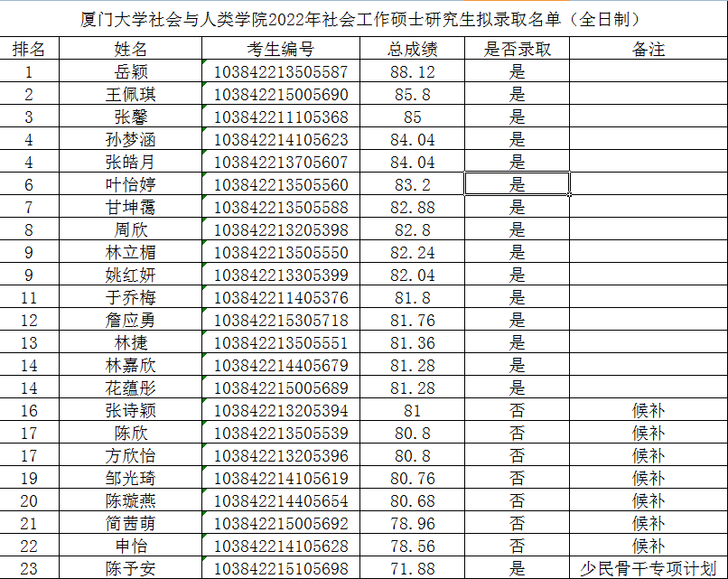Click candidate number 103842213205398

pyautogui.click(x=281, y=229)
